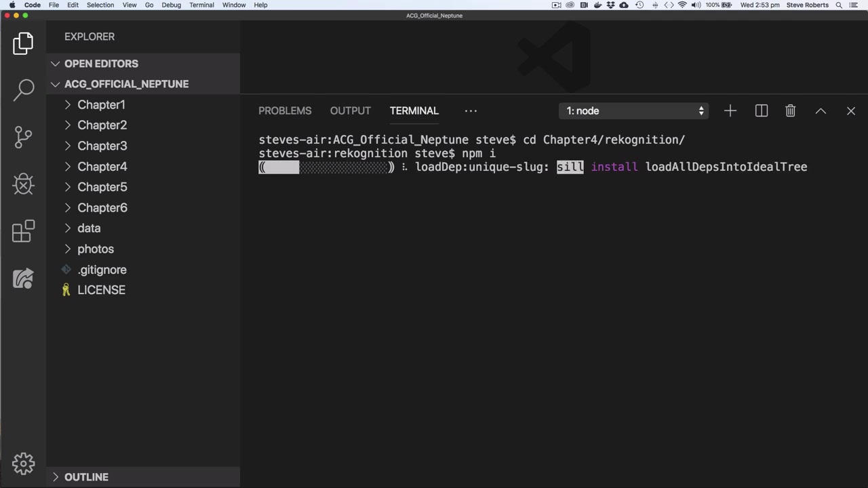
Task: Click the 'npm i' command text
Action: [479, 153]
